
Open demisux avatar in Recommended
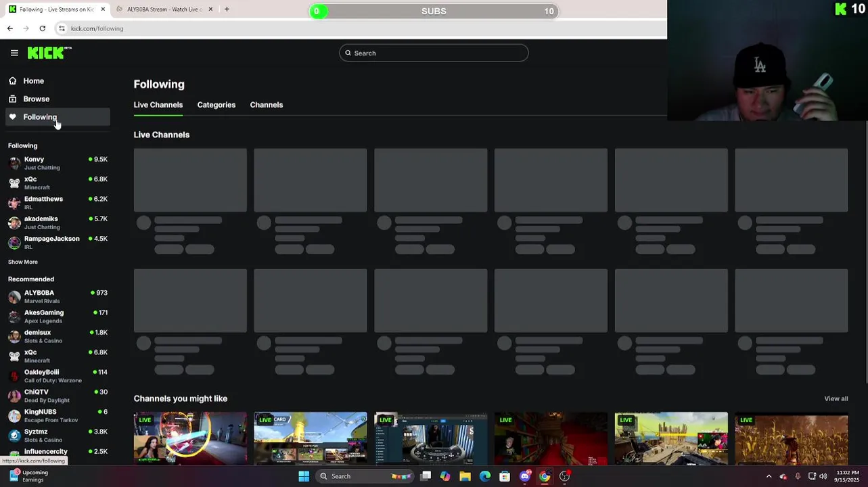pyautogui.click(x=14, y=336)
